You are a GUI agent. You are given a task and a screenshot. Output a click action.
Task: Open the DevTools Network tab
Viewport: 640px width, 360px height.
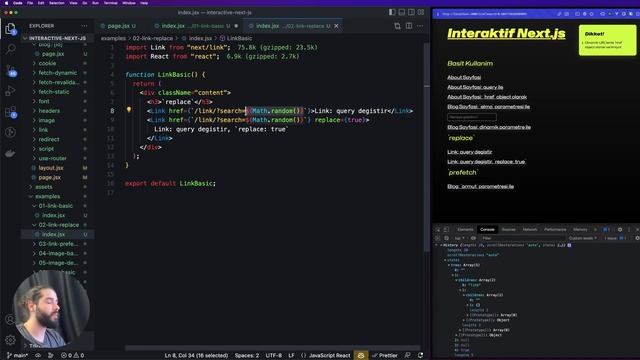pyautogui.click(x=530, y=229)
